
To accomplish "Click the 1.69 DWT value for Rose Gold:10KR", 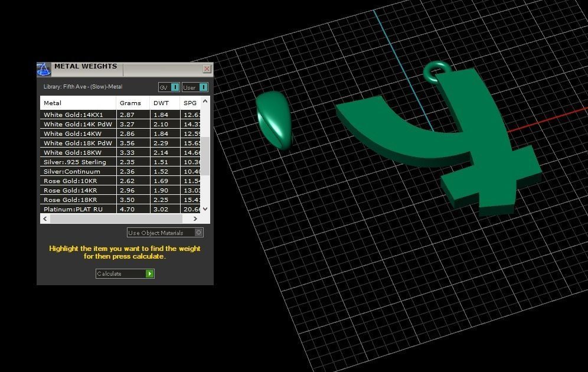I will pos(161,181).
